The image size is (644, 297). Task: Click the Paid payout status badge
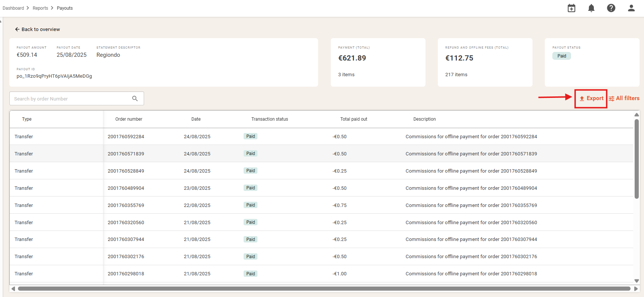[562, 56]
